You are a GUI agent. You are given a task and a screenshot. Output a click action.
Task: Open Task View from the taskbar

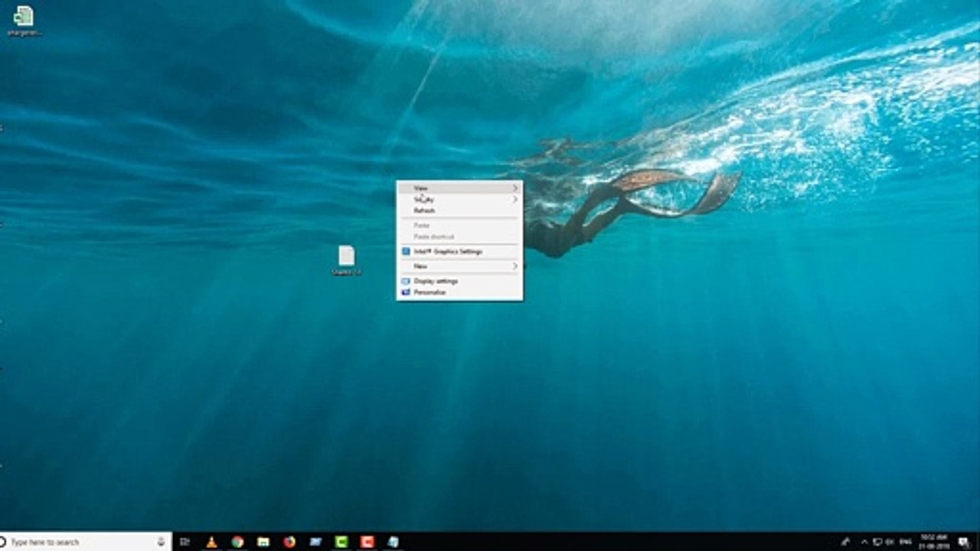click(x=185, y=542)
